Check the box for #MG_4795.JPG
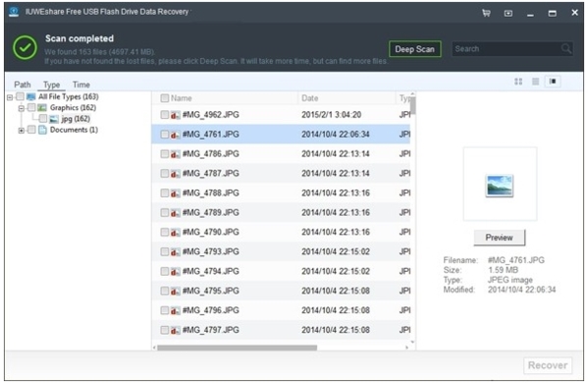Viewport: 588px width, 383px height. [x=164, y=291]
